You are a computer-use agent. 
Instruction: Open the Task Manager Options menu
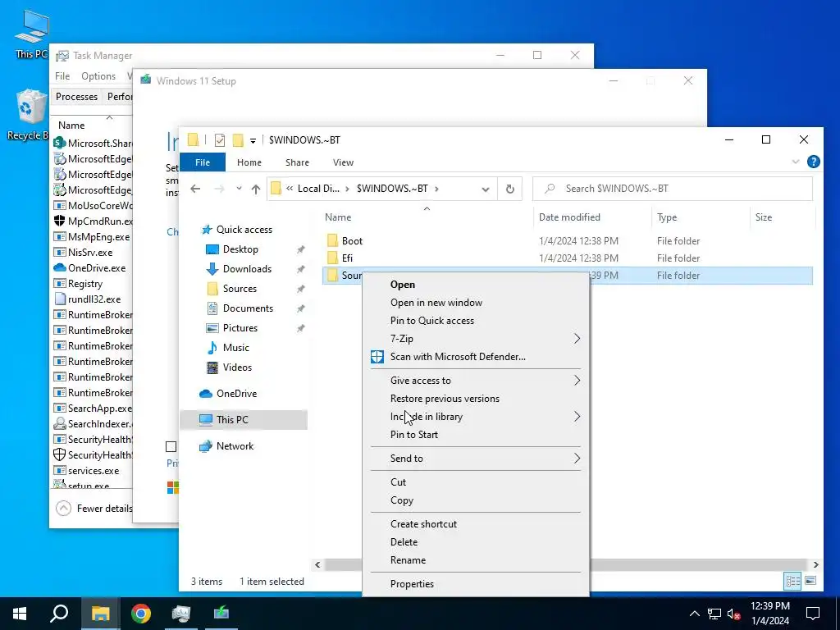coord(98,76)
